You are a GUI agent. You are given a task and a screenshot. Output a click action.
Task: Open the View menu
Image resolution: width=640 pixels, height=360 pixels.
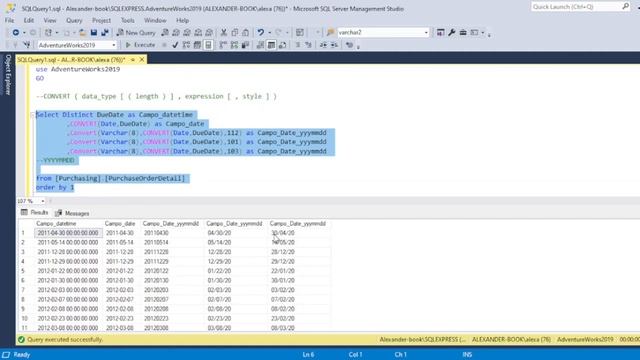point(50,20)
